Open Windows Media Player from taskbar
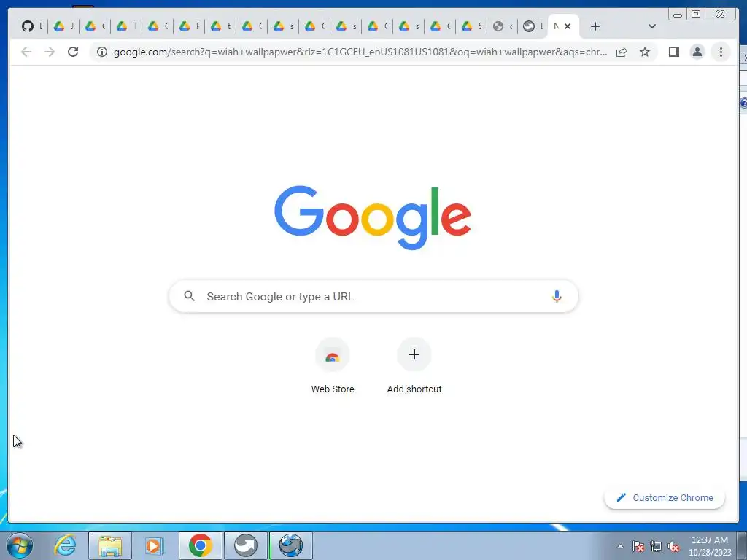This screenshot has height=560, width=747. [155, 545]
